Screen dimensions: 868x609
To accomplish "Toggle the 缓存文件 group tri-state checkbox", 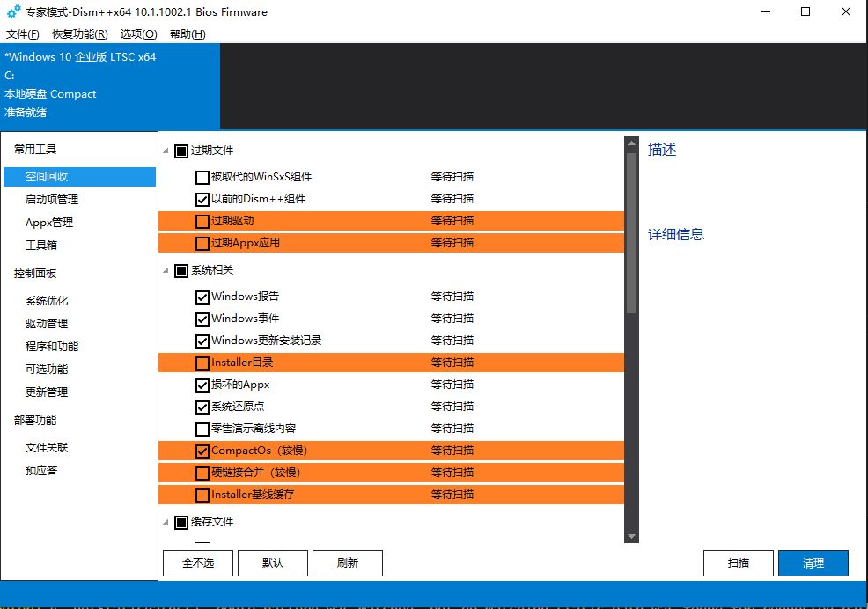I will tap(181, 522).
